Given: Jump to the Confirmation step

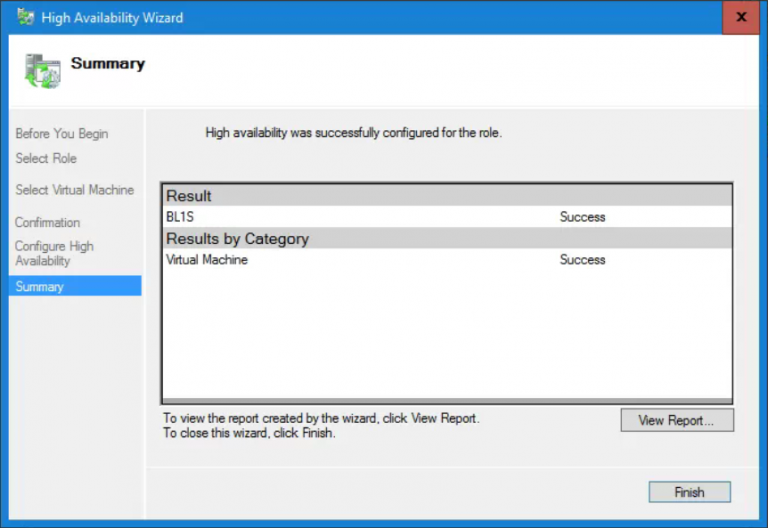Looking at the screenshot, I should 47,222.
